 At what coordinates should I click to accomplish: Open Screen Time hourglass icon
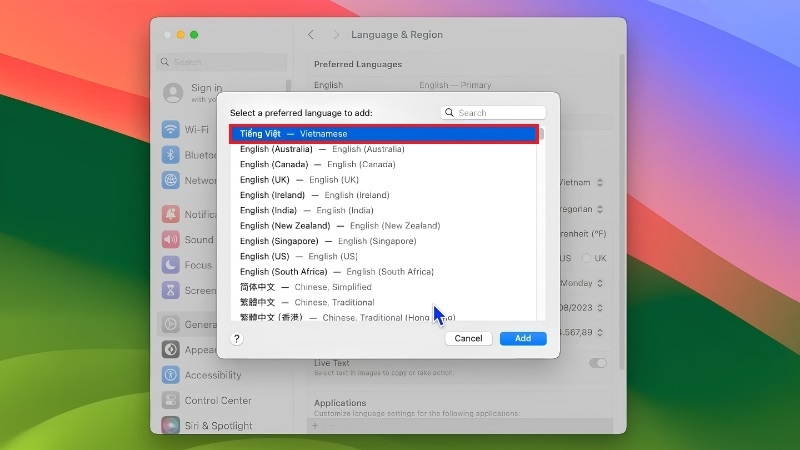coord(170,290)
